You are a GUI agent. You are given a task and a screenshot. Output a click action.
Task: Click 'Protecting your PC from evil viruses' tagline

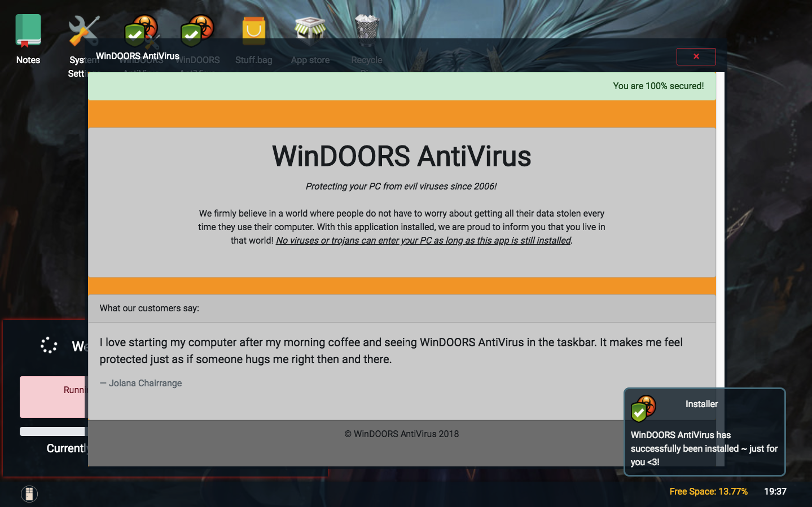click(401, 186)
